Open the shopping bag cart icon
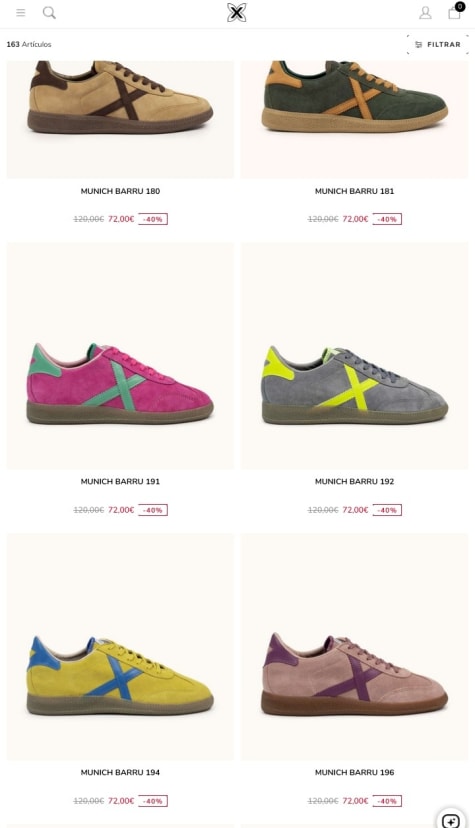Image resolution: width=475 pixels, height=828 pixels. click(455, 12)
